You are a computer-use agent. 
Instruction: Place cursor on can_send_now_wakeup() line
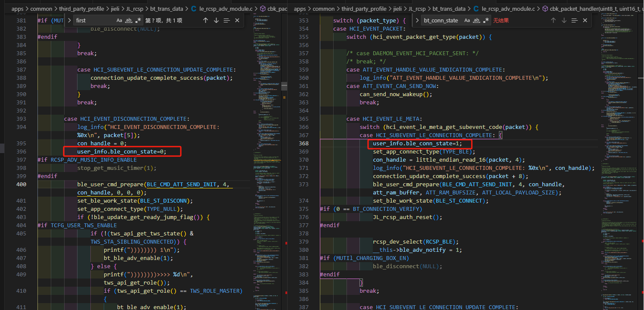(396, 94)
